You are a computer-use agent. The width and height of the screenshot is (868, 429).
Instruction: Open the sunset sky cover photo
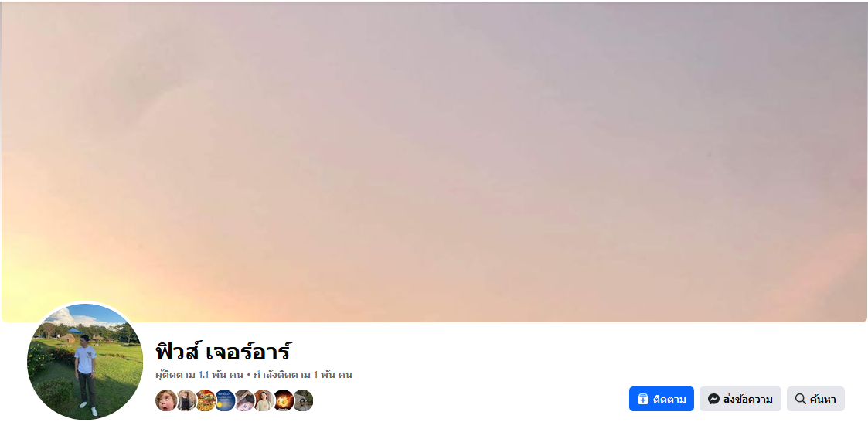point(434,161)
